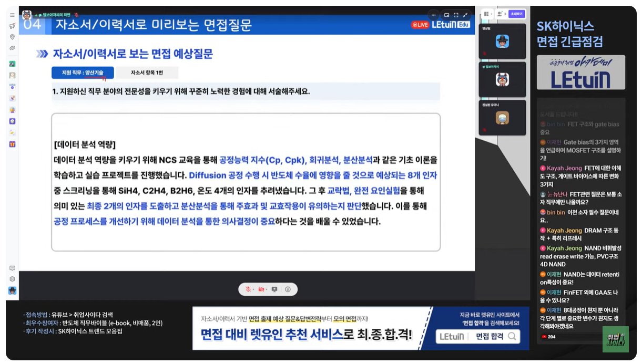Open the chat bubble icon in sidebar
This screenshot has width=642, height=364.
point(12,268)
